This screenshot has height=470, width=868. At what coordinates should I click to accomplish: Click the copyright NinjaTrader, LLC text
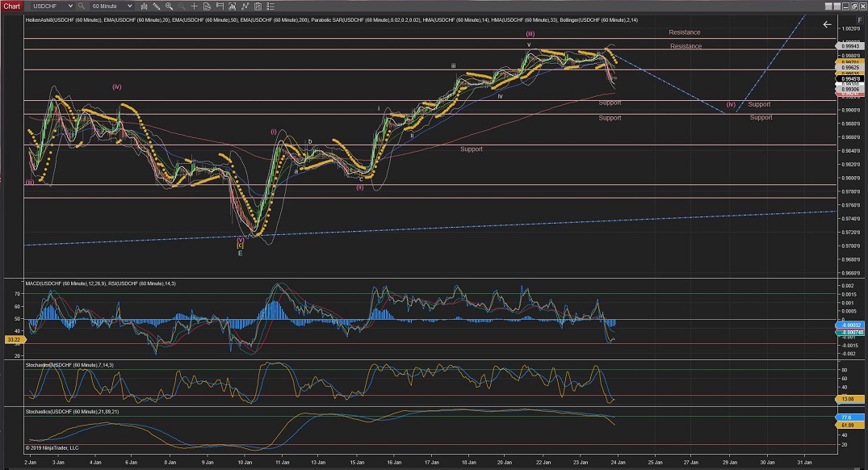(x=52, y=448)
